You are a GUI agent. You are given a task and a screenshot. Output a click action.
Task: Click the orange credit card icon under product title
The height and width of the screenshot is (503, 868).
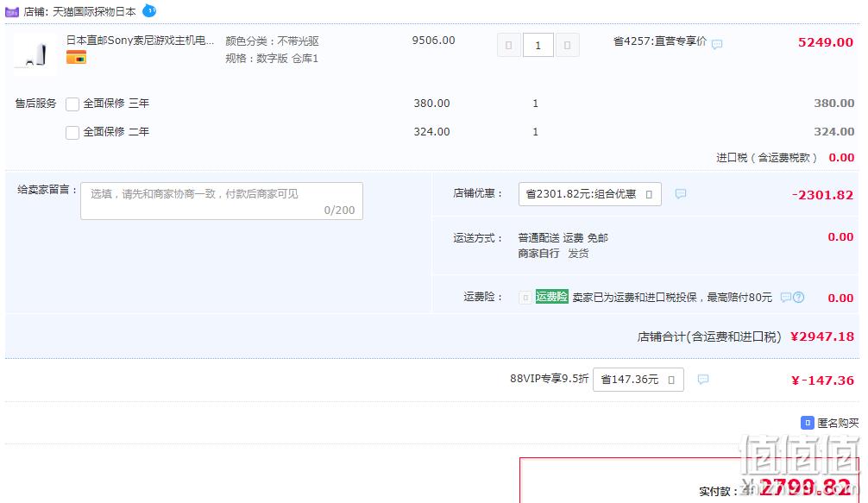pos(76,57)
